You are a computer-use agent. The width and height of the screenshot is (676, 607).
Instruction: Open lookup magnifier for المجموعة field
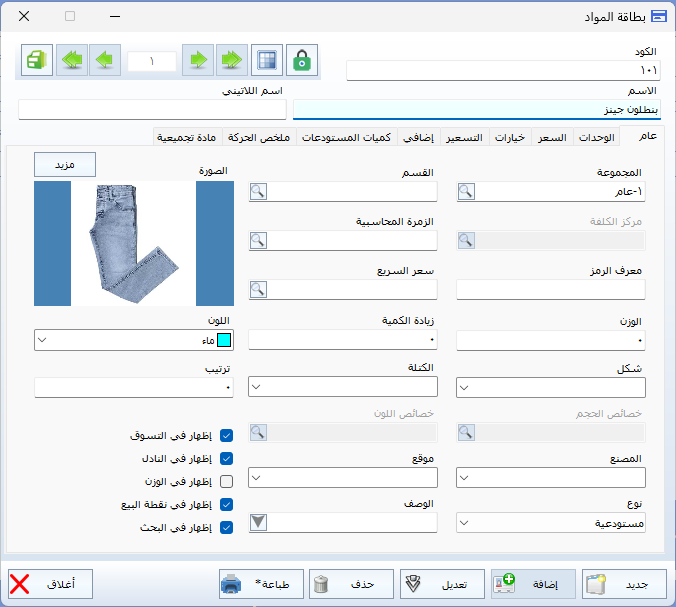466,191
